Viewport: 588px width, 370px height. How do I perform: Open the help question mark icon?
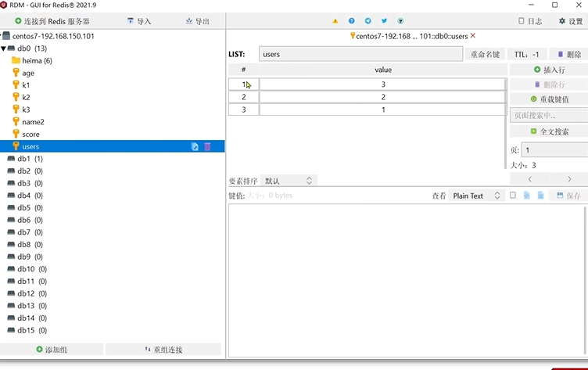coord(351,21)
